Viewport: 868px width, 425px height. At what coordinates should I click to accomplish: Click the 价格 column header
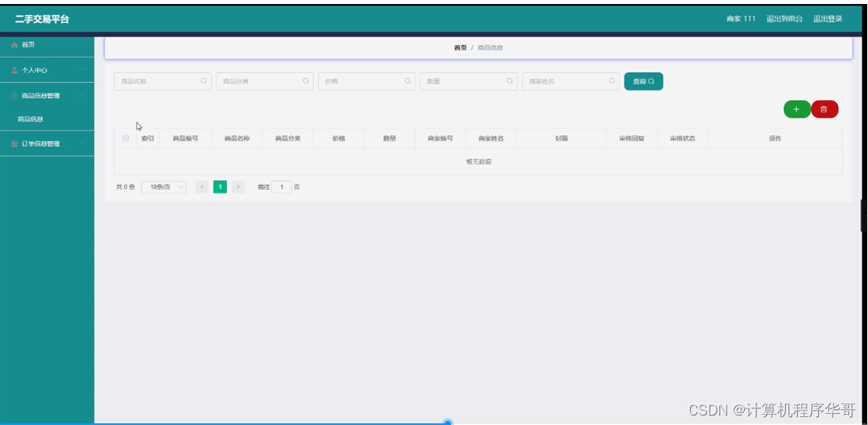pyautogui.click(x=339, y=138)
